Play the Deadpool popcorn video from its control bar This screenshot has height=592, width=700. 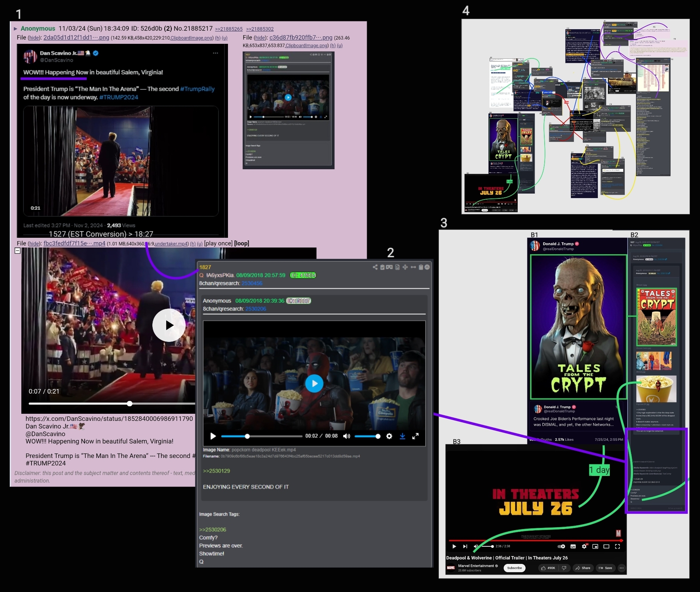coord(213,436)
